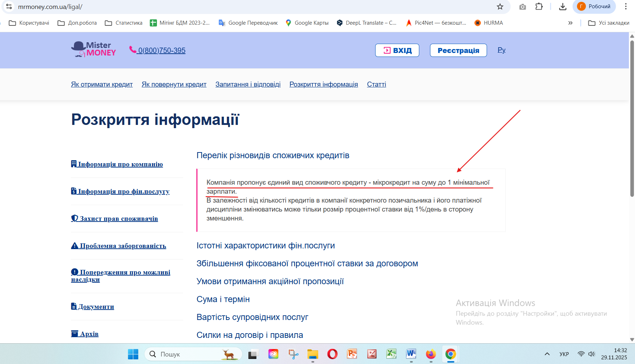Screen dimensions: 635x364
Task: Call the 0(800)750-395 phone link
Action: pos(158,50)
